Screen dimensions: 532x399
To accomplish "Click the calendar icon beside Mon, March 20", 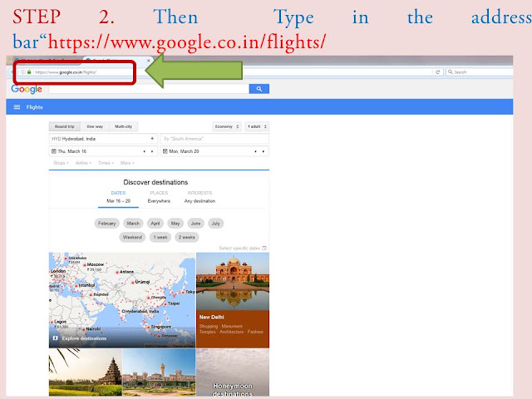I will (x=165, y=151).
